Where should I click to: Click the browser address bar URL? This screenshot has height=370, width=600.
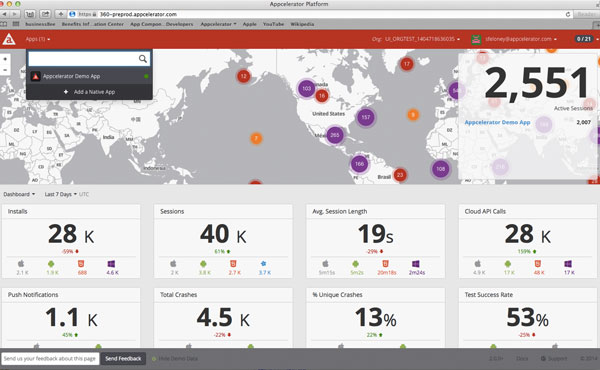pyautogui.click(x=138, y=14)
